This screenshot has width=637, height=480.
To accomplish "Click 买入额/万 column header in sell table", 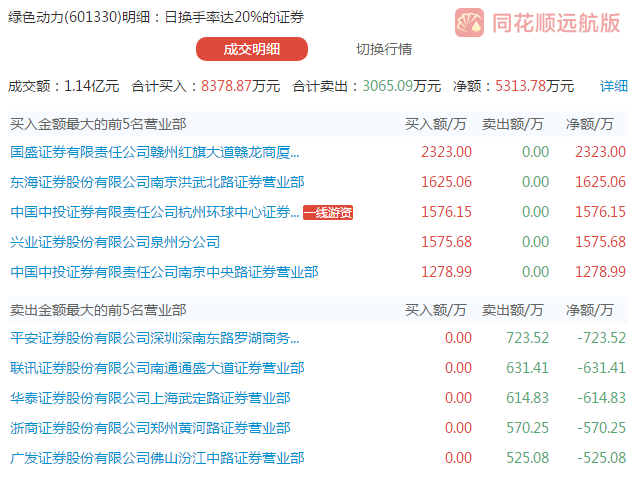I will [x=436, y=310].
